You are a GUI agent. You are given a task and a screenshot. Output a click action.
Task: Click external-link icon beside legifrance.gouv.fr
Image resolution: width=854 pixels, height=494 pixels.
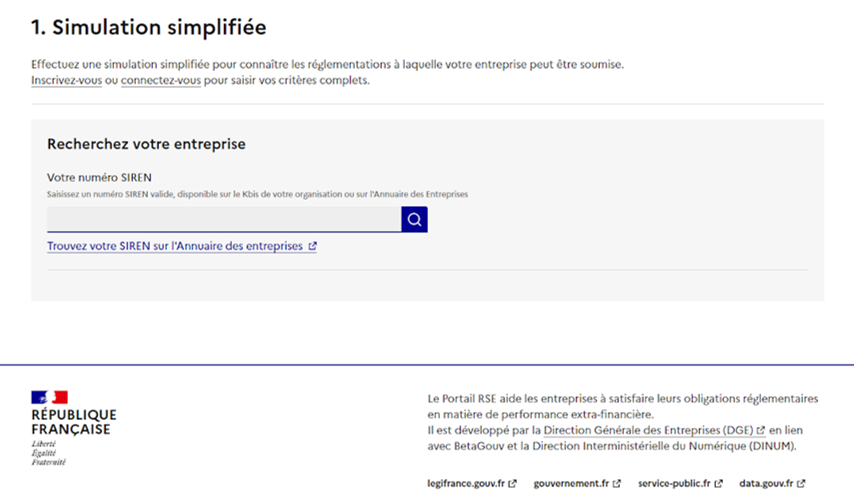[513, 483]
